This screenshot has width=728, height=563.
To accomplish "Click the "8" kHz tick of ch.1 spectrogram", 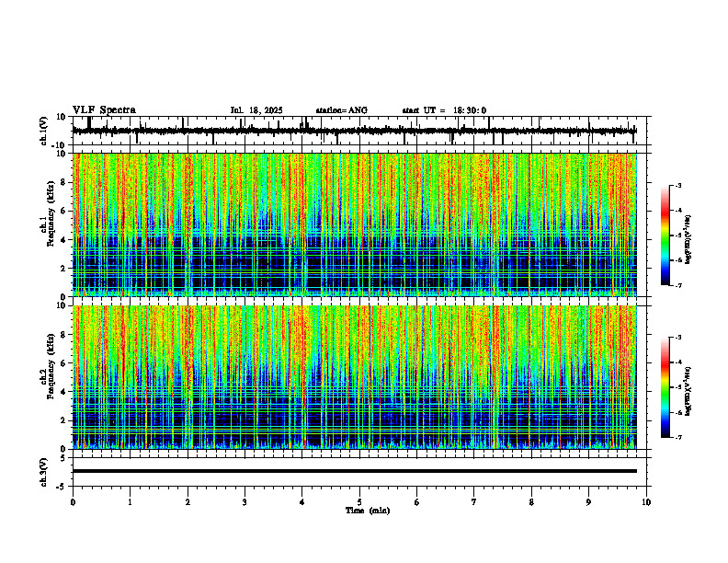I will (65, 182).
